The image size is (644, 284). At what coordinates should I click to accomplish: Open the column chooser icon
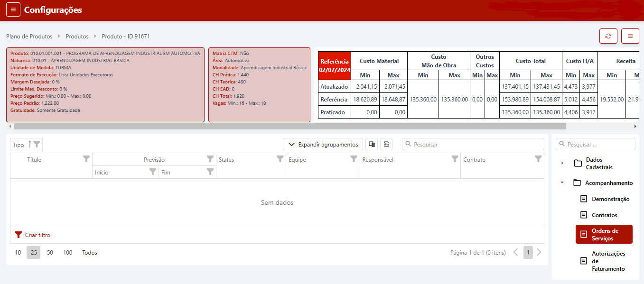coord(372,144)
